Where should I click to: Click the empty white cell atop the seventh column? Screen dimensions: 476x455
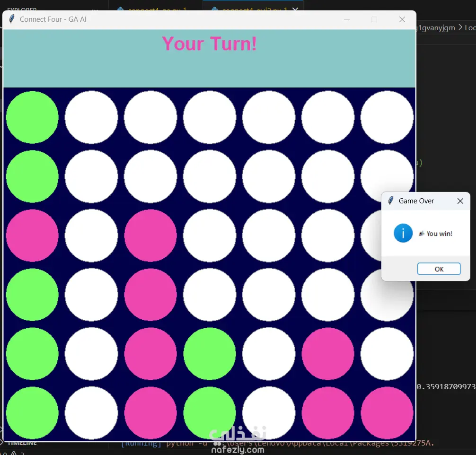[387, 117]
